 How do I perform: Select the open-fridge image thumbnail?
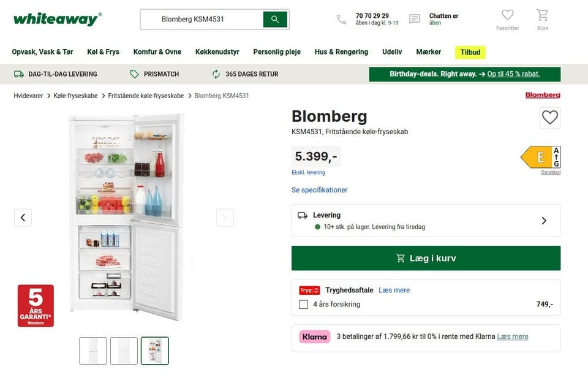tap(154, 351)
